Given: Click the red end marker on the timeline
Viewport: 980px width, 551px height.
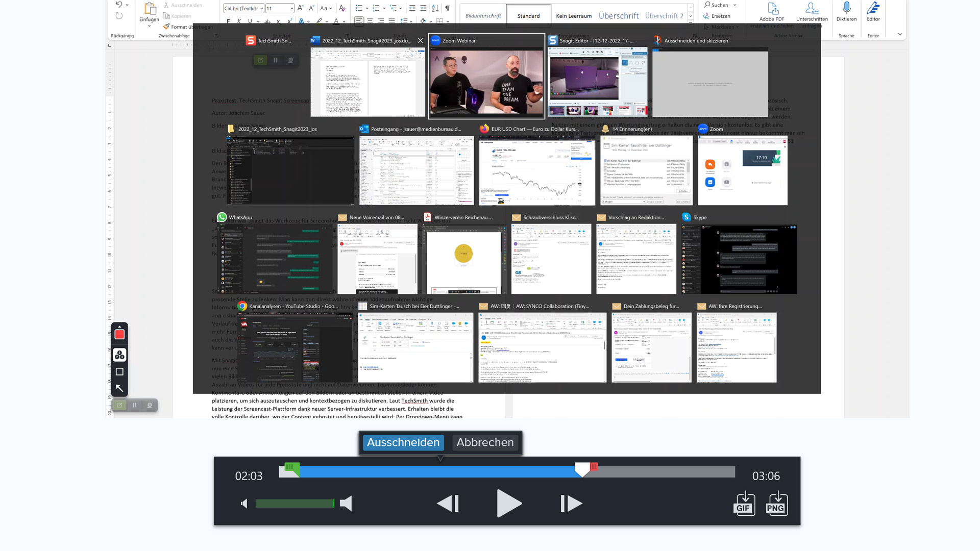Looking at the screenshot, I should 594,467.
